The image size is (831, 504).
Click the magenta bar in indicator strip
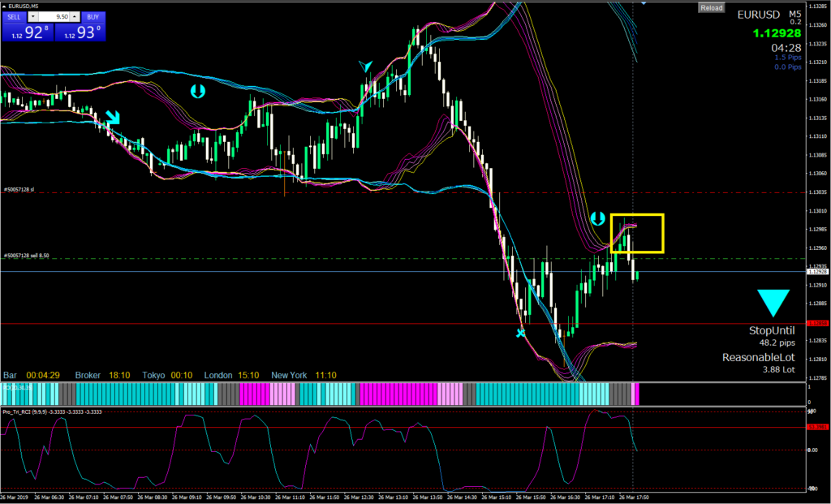[390, 394]
